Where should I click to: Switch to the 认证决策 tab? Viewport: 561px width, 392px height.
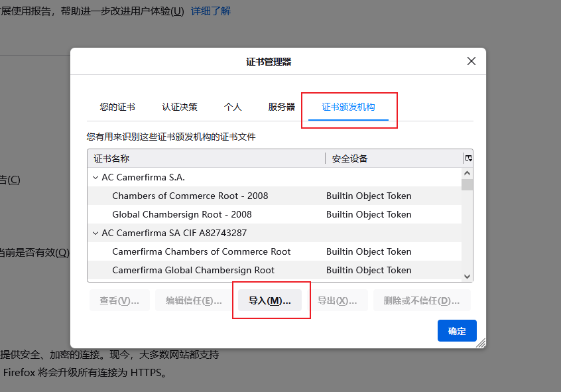179,107
